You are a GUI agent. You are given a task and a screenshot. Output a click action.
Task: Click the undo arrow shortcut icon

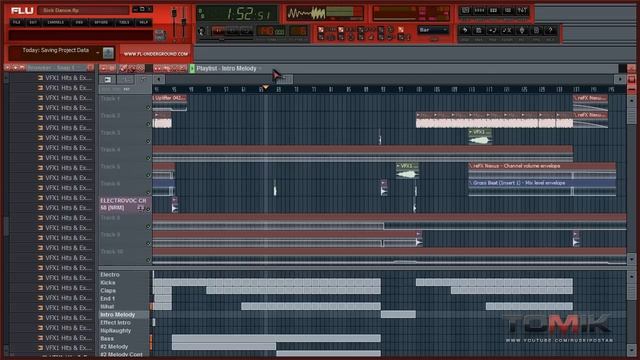pos(465,30)
